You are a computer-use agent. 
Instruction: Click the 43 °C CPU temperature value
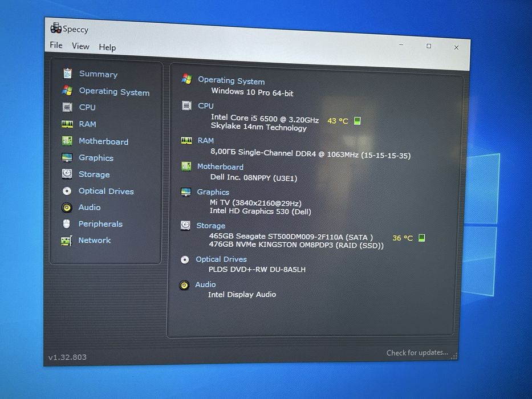point(338,121)
